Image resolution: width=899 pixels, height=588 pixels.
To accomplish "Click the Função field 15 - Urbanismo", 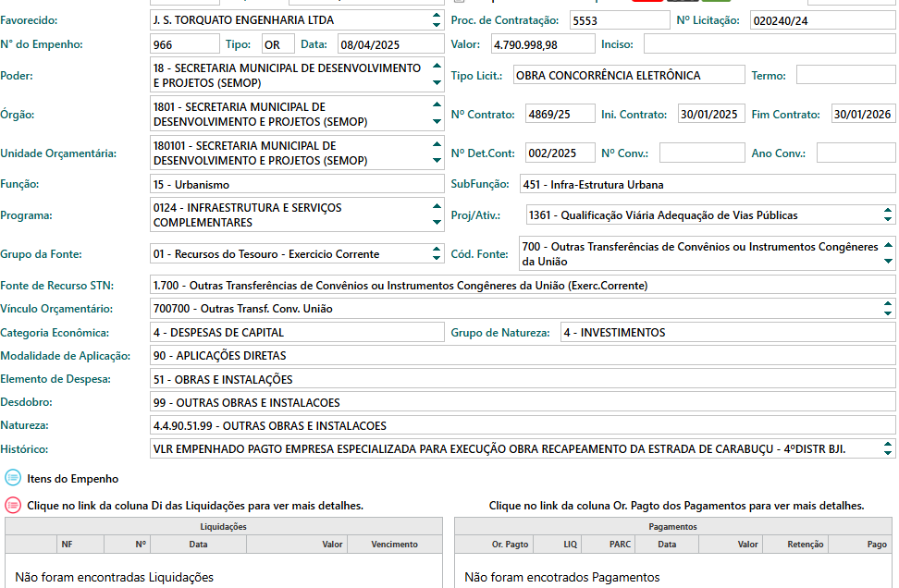I will [297, 184].
